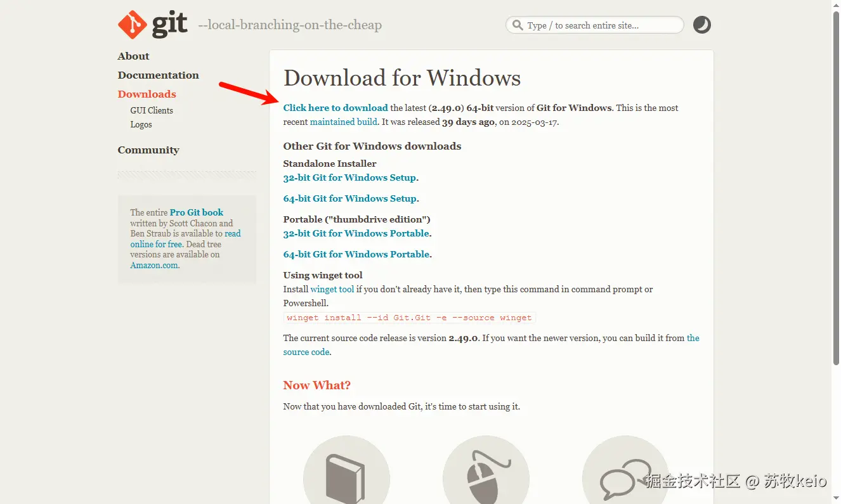Download 32-bit Git for Windows Portable
Image resolution: width=841 pixels, height=504 pixels.
pyautogui.click(x=356, y=233)
